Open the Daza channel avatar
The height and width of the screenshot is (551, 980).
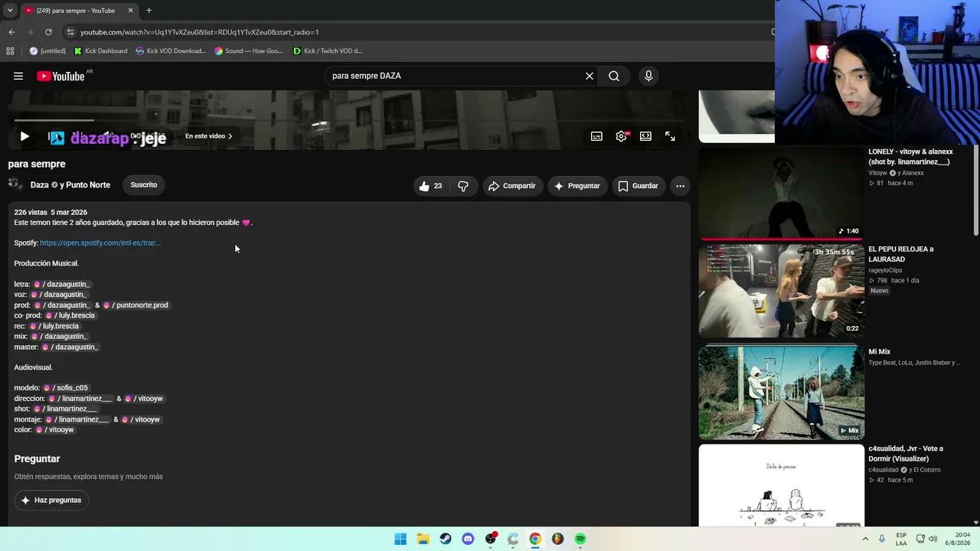(15, 184)
